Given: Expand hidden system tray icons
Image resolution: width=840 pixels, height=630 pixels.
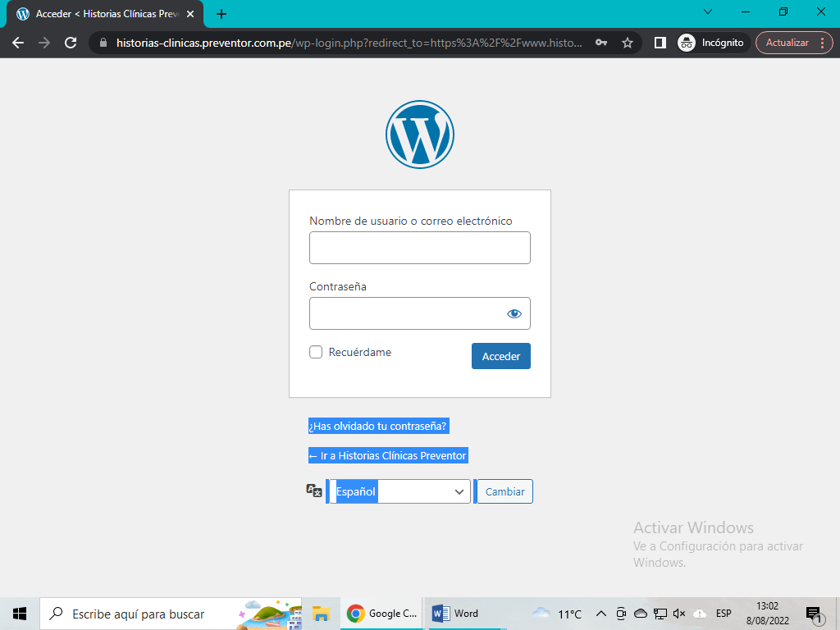Looking at the screenshot, I should coord(601,614).
